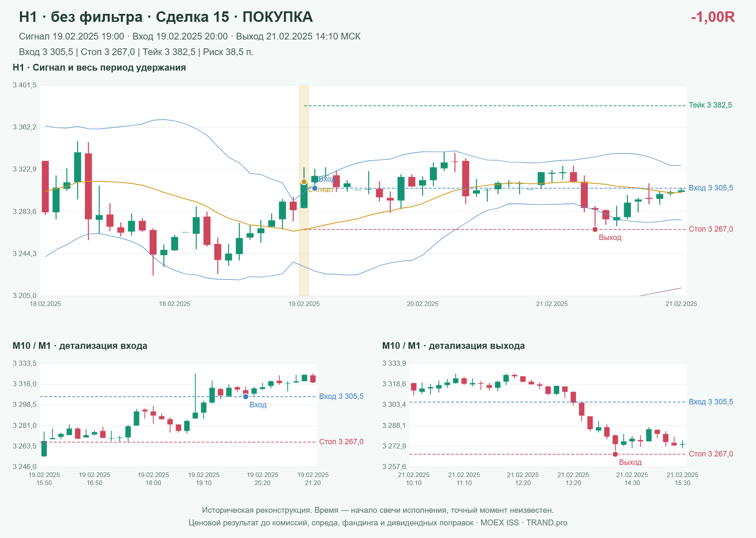This screenshot has height=538, width=756.
Task: Click the highlighted signal candle band on H1 chart
Action: click(x=304, y=190)
